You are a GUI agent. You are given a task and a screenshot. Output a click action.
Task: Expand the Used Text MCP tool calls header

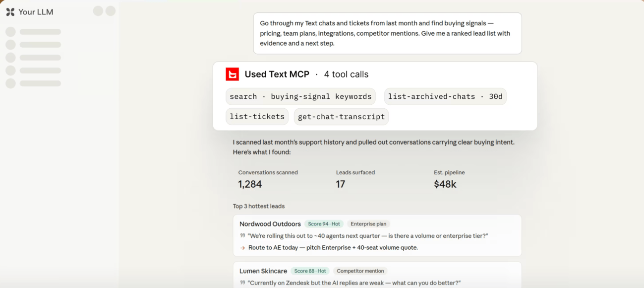click(x=306, y=74)
